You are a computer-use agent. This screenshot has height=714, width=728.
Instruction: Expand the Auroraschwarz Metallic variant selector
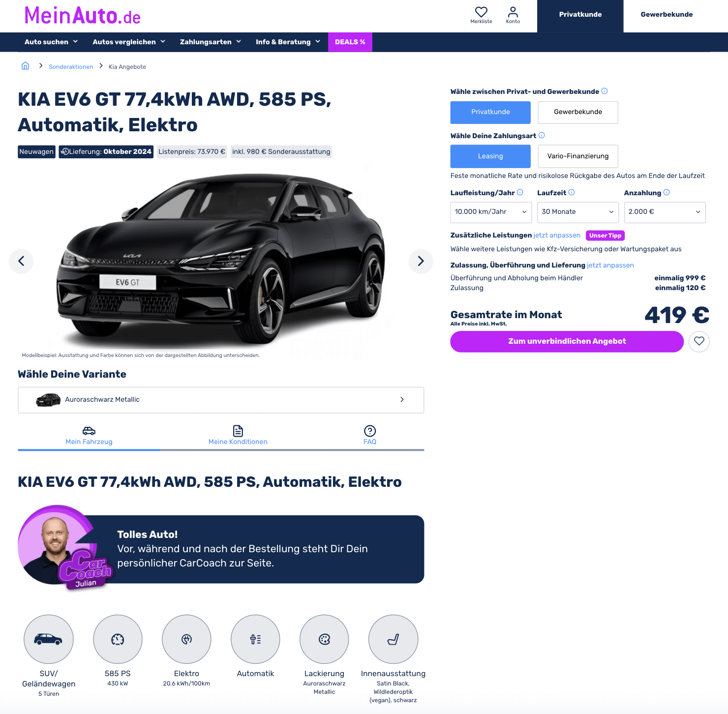click(x=221, y=400)
